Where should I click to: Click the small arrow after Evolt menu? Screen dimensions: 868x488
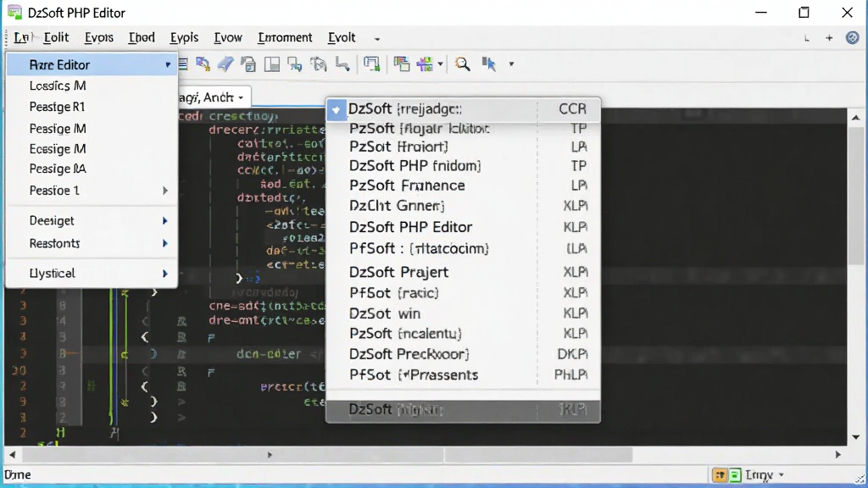[x=377, y=39]
